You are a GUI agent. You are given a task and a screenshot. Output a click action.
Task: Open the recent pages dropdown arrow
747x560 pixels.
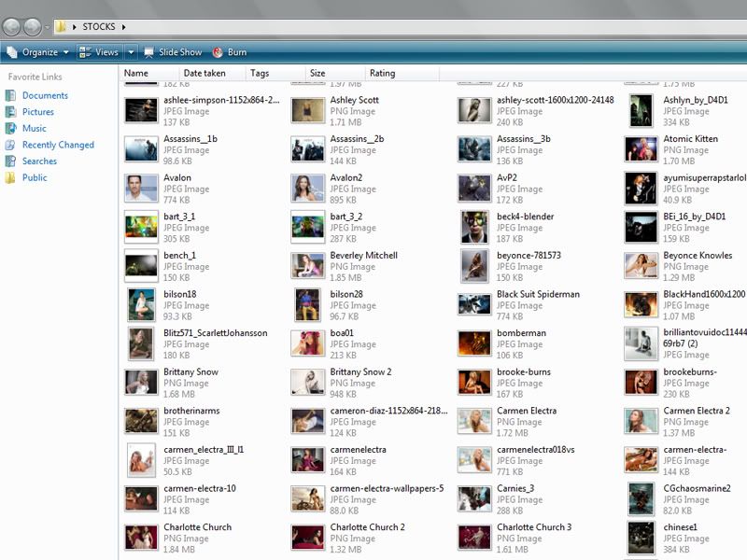click(x=47, y=27)
